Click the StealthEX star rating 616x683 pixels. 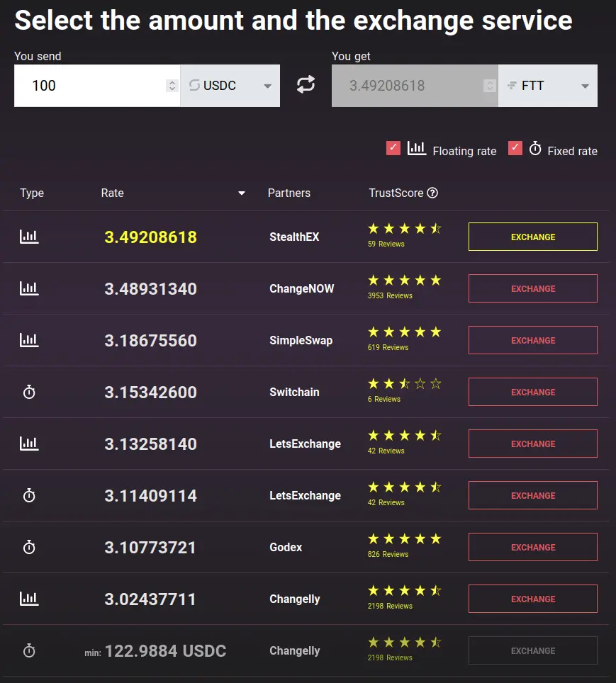(x=404, y=229)
